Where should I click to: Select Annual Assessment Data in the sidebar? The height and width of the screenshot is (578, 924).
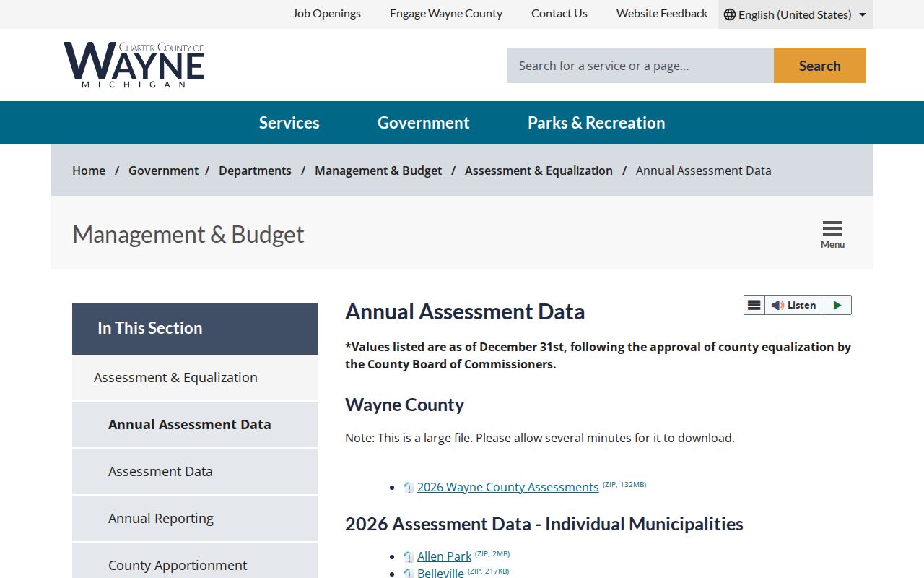coord(195,425)
